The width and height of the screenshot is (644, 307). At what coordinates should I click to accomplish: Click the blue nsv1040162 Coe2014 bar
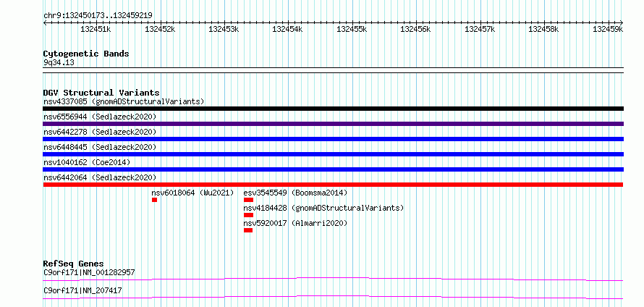point(333,169)
